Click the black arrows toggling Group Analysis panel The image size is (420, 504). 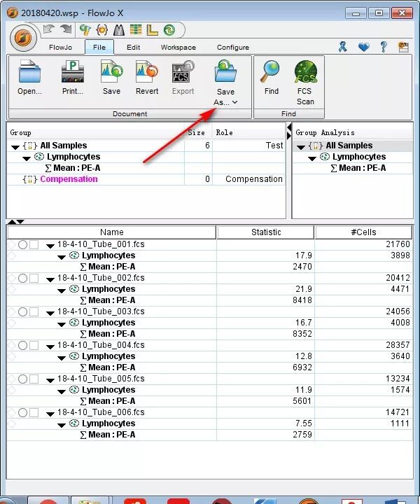tap(289, 132)
